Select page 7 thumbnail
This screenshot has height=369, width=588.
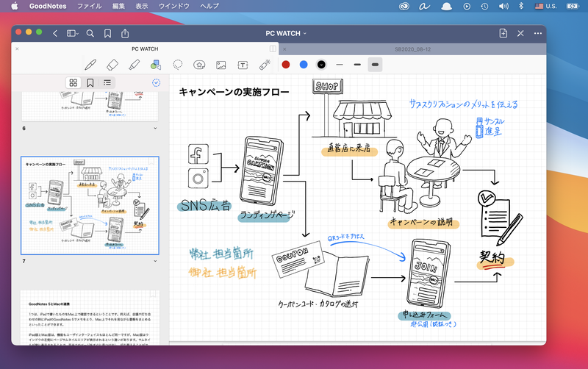pos(90,206)
